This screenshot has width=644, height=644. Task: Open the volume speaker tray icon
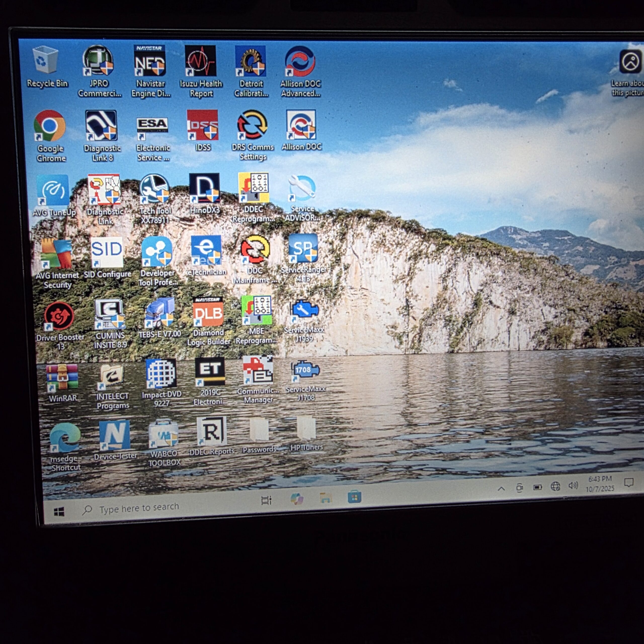tap(573, 486)
